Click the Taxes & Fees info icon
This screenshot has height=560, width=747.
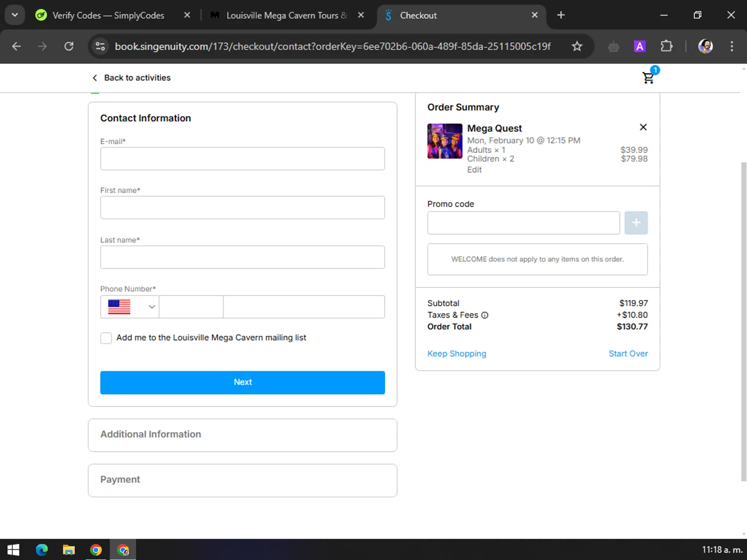(x=485, y=315)
